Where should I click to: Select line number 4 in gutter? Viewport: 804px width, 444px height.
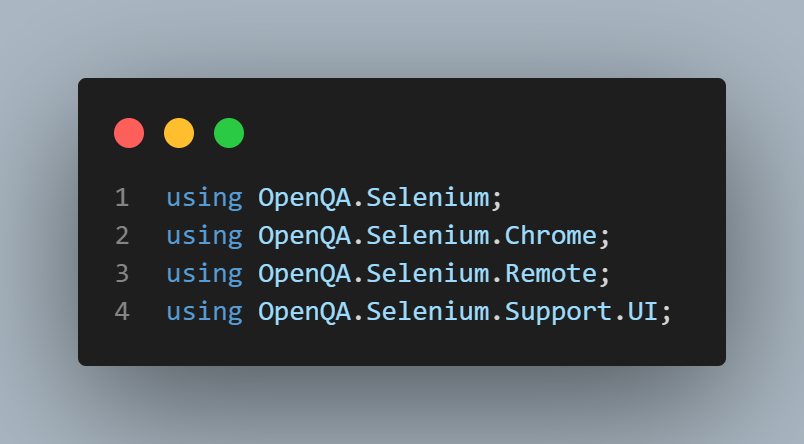(122, 311)
